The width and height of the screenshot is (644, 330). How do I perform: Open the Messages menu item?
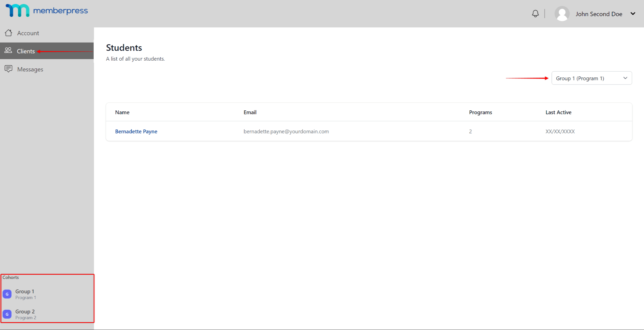tap(30, 69)
